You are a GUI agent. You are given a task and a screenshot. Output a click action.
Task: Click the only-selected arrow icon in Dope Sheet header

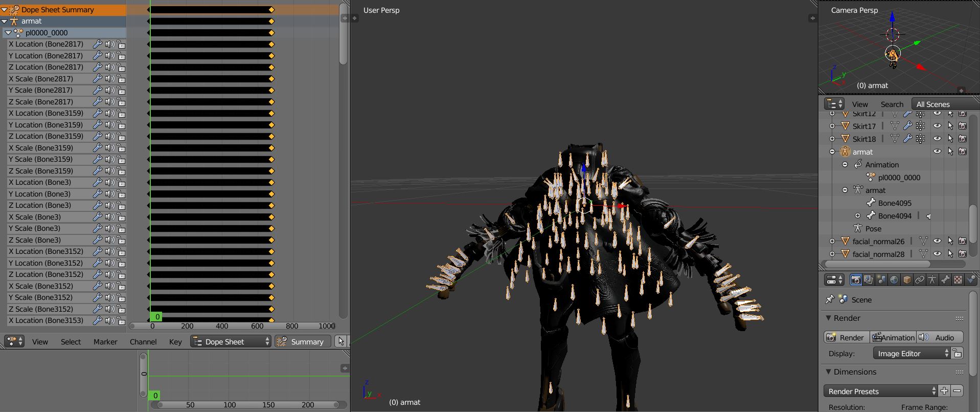[x=341, y=341]
